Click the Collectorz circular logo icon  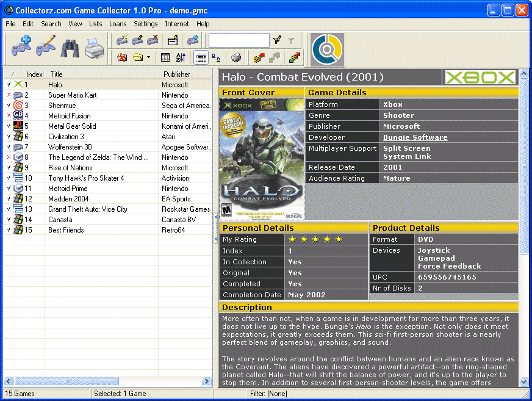click(327, 49)
